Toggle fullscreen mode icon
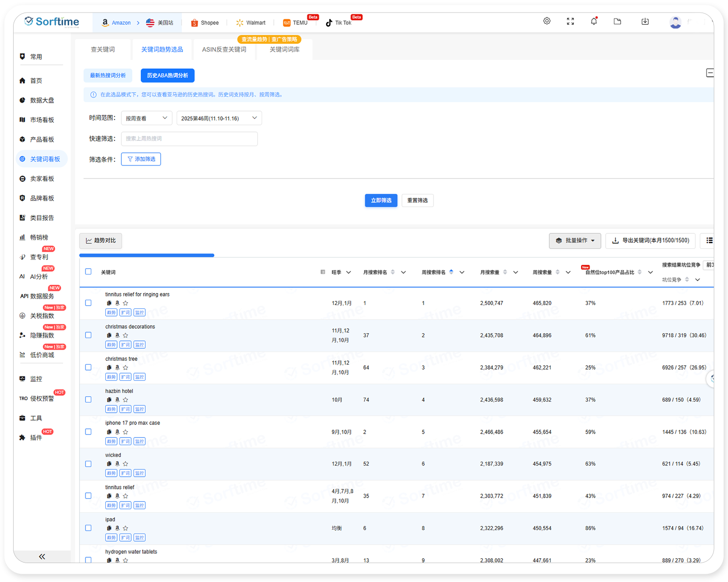Viewport: 728px width, 582px height. pos(570,21)
